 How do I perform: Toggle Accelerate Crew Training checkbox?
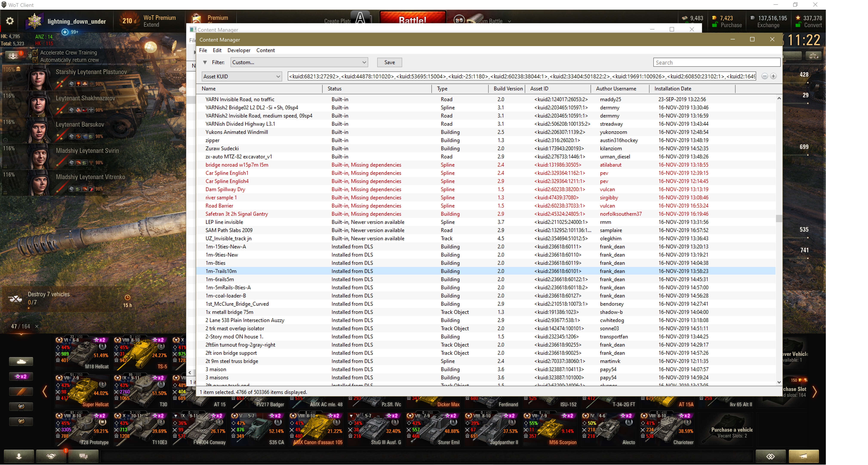[x=35, y=53]
